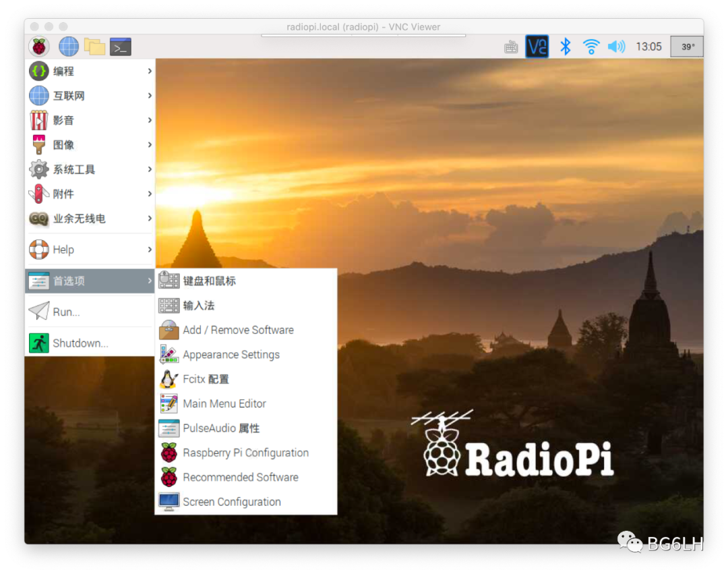Click the Shutdown running man icon

[x=39, y=343]
